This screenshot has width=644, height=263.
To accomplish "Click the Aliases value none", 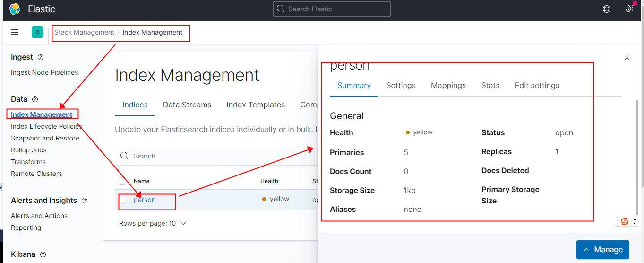I will click(412, 210).
